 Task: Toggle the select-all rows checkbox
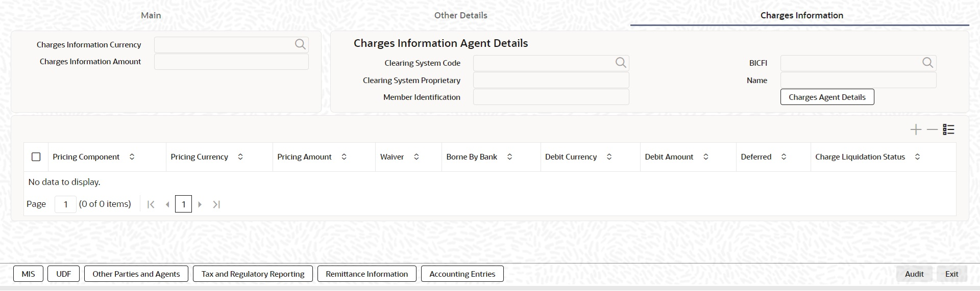[36, 157]
